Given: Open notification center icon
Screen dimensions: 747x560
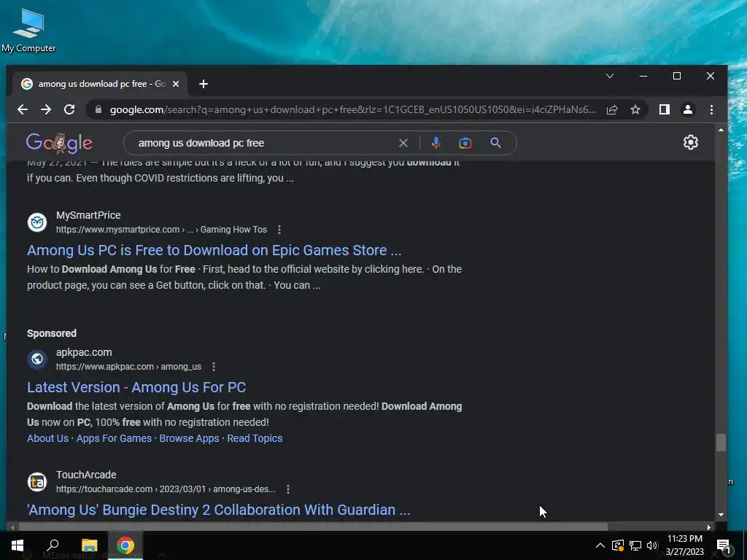Looking at the screenshot, I should 724,545.
